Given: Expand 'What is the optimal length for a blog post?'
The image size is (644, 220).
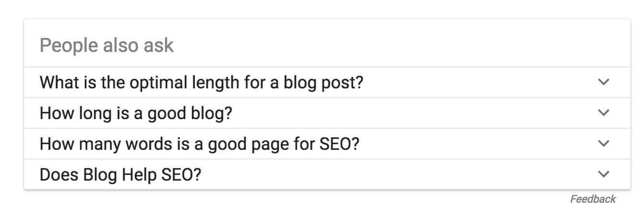Looking at the screenshot, I should point(326,82).
